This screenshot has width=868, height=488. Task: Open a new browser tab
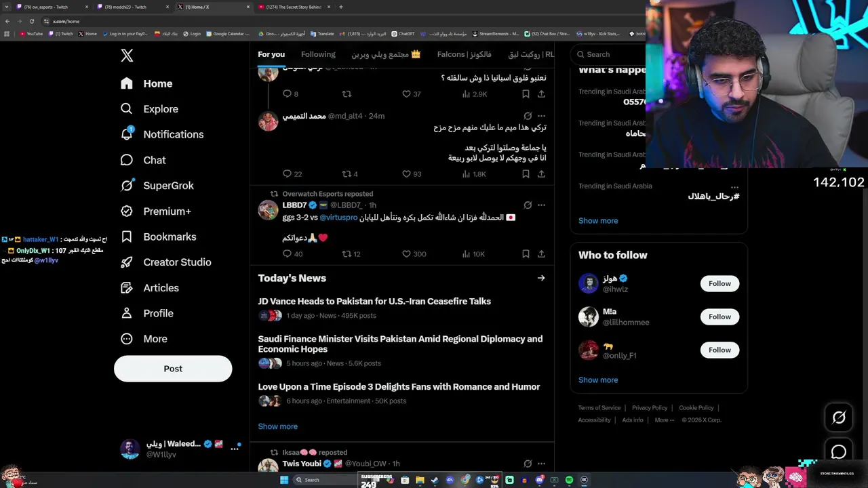click(x=341, y=7)
